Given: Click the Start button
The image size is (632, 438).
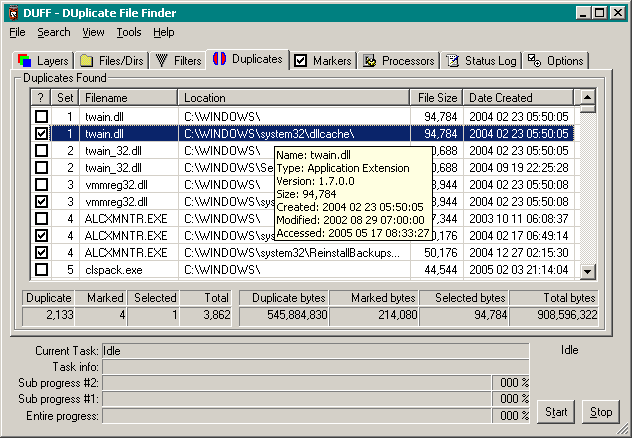Looking at the screenshot, I should pos(556,412).
